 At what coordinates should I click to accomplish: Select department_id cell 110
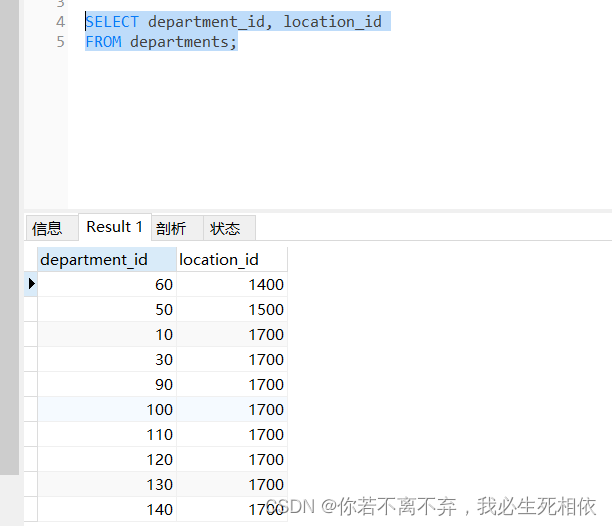(107, 434)
